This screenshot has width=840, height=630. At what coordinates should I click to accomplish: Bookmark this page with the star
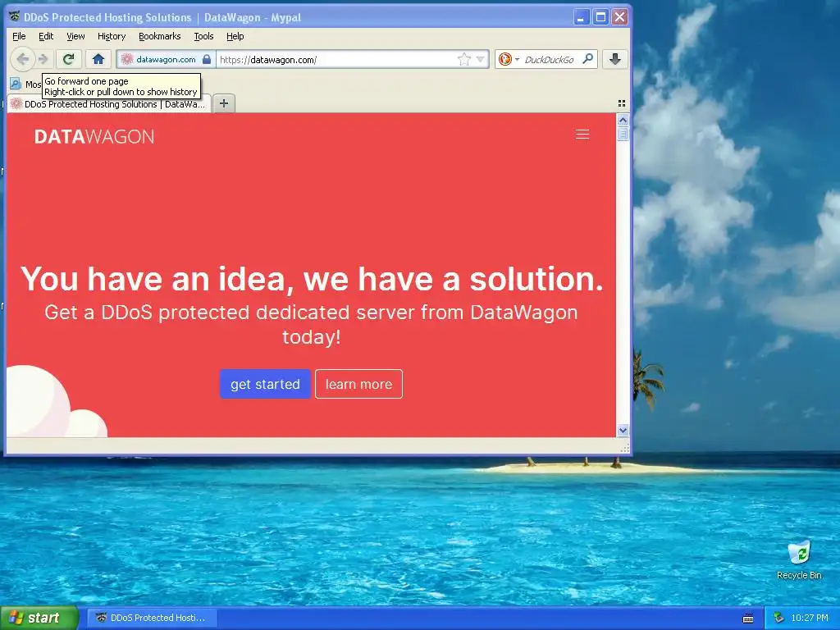pos(464,59)
